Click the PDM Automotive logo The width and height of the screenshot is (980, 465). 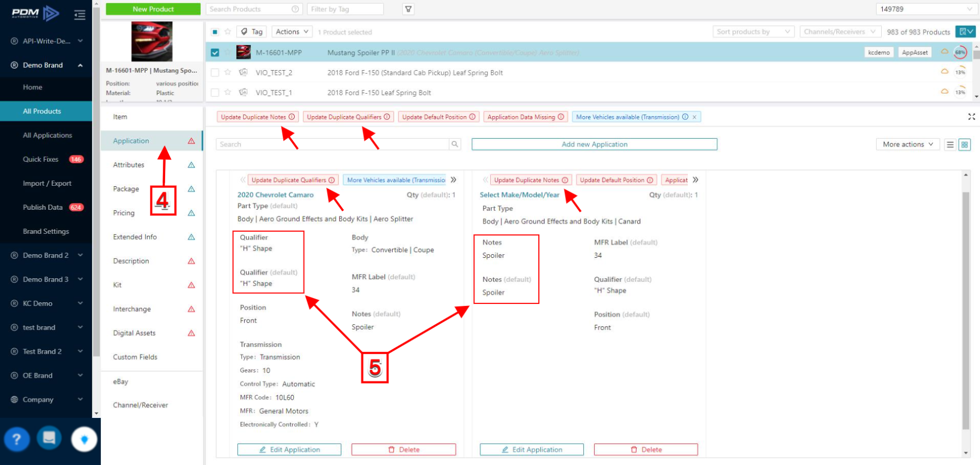(x=35, y=14)
